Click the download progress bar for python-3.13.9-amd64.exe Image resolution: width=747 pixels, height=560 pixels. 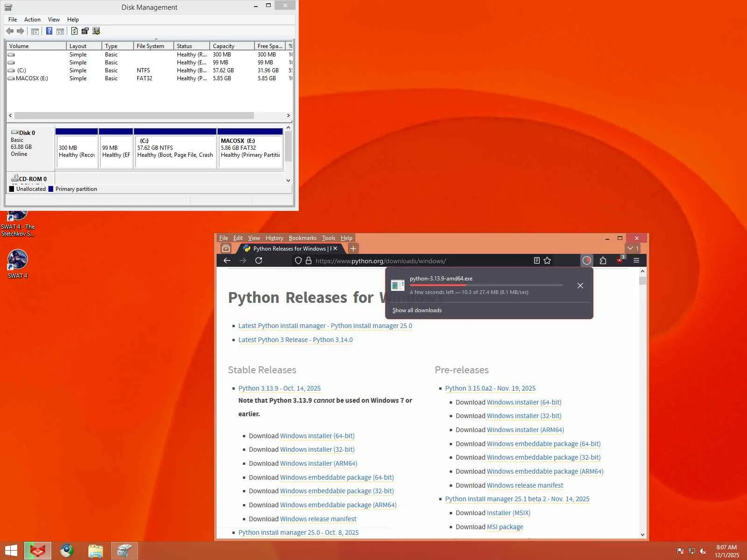point(486,285)
